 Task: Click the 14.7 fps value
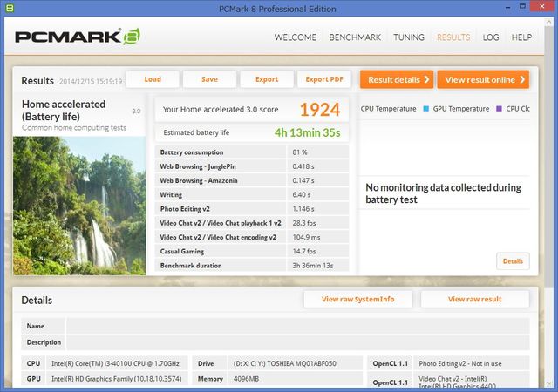[x=304, y=252]
